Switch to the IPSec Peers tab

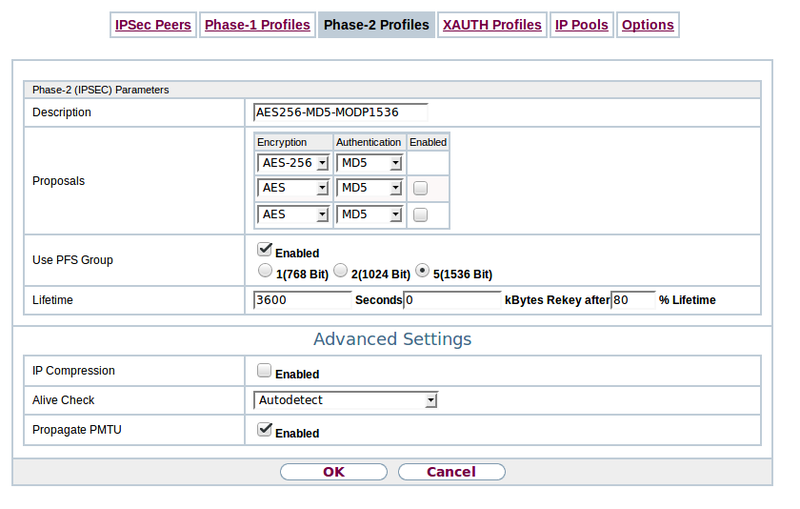153,25
